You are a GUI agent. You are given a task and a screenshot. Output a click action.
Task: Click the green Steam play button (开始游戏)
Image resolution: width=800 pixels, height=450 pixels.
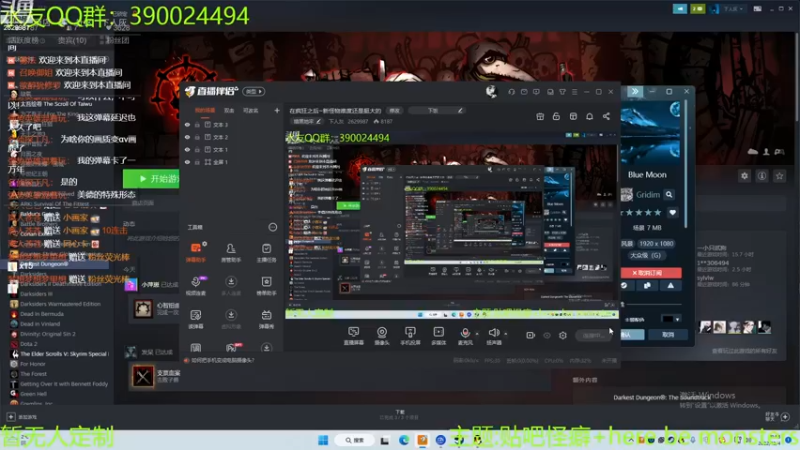tap(152, 179)
